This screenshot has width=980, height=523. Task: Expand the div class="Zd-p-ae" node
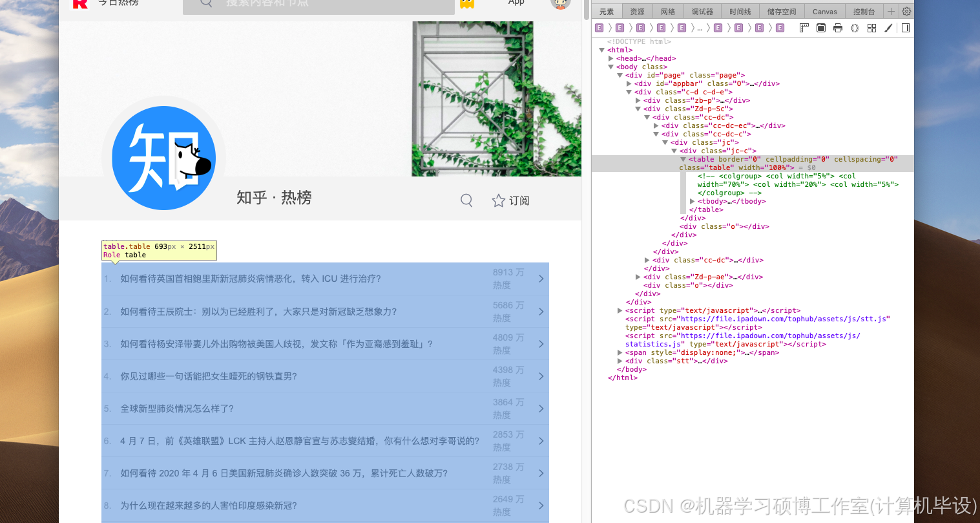point(638,277)
